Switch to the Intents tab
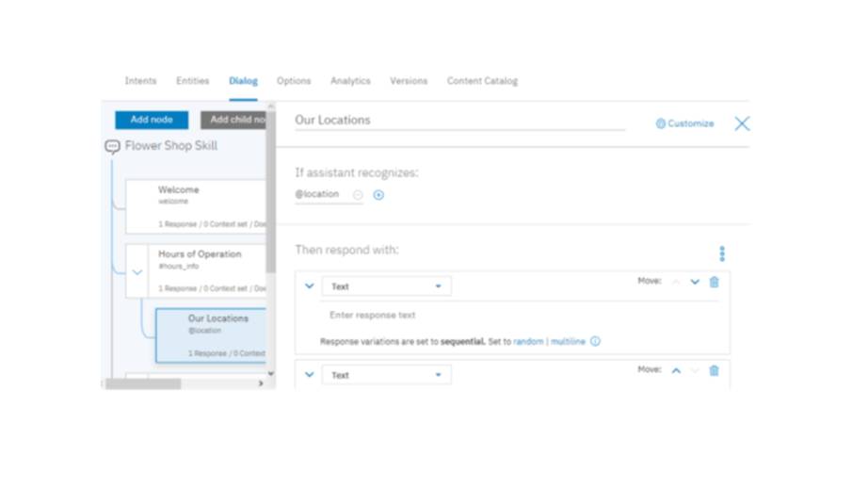Image resolution: width=868 pixels, height=489 pixels. pos(140,81)
